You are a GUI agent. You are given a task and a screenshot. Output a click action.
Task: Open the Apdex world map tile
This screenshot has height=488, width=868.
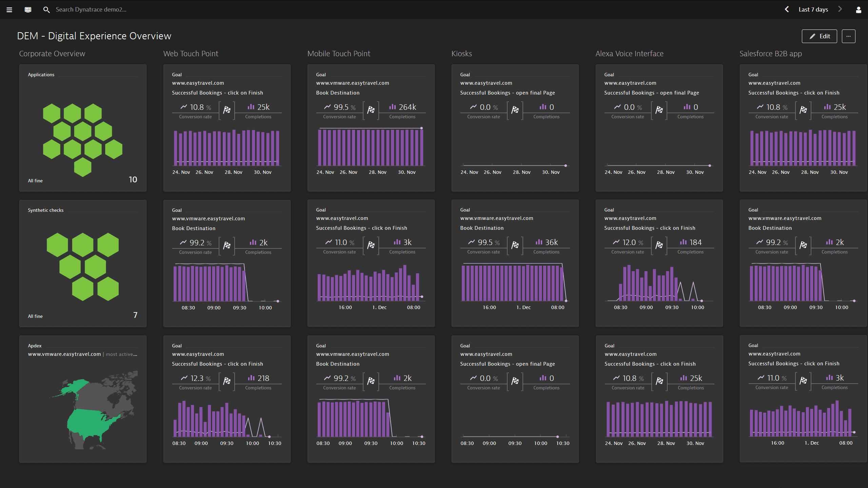pyautogui.click(x=83, y=399)
